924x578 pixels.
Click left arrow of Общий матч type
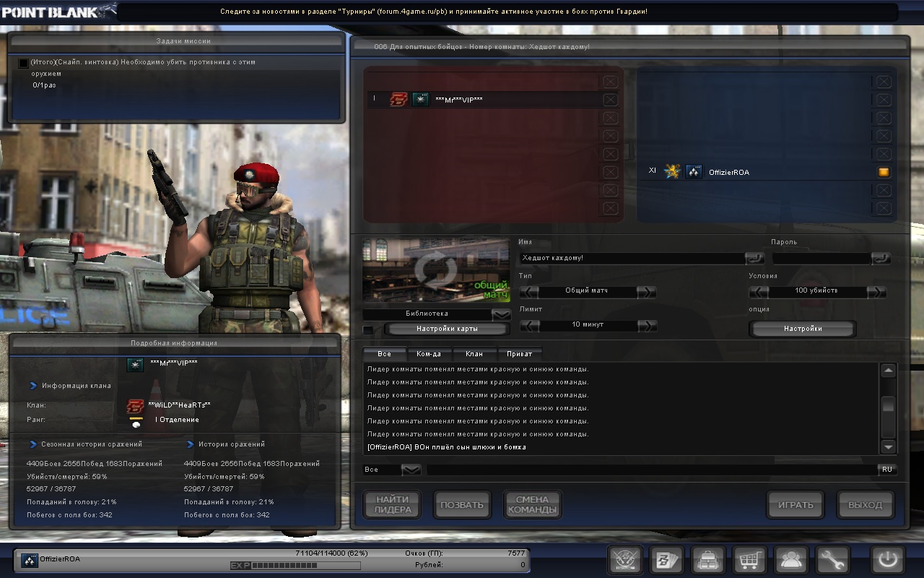pyautogui.click(x=529, y=292)
